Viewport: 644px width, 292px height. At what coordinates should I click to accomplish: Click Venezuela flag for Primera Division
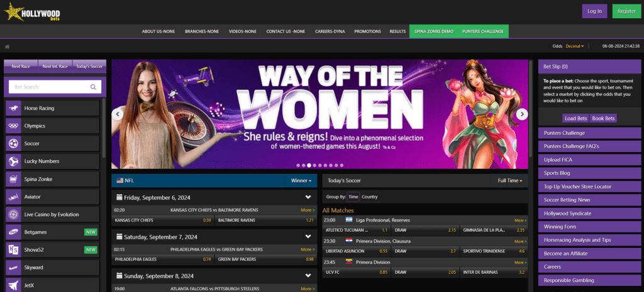tap(349, 262)
